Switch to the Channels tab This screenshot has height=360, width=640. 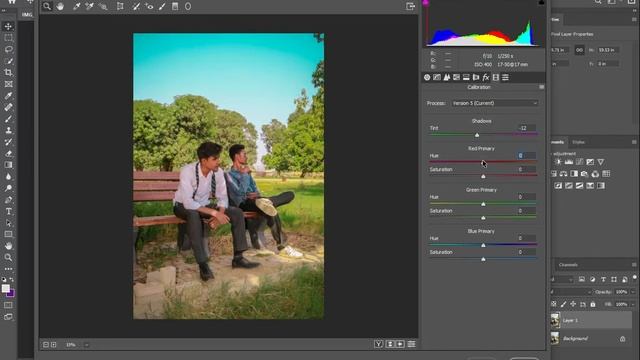coord(568,265)
